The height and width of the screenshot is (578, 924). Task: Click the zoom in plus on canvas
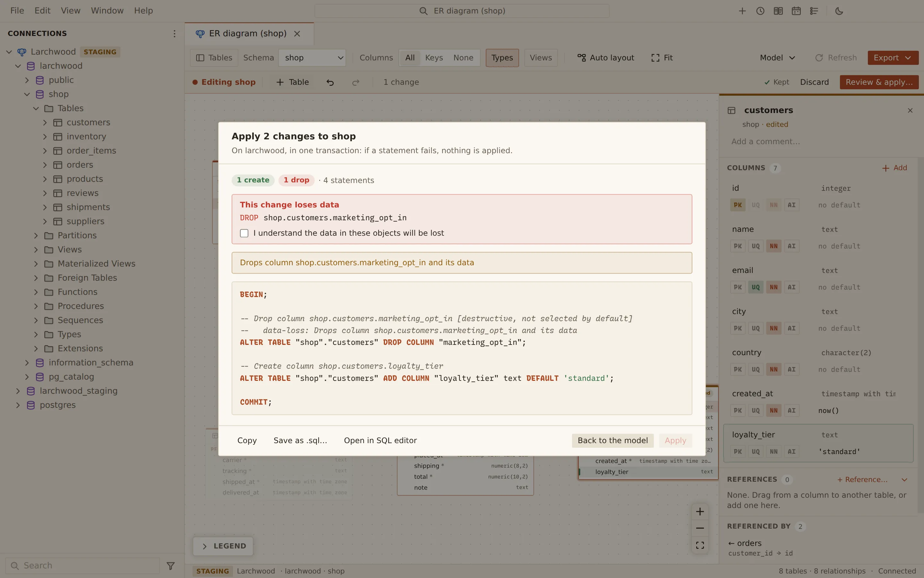pos(699,512)
